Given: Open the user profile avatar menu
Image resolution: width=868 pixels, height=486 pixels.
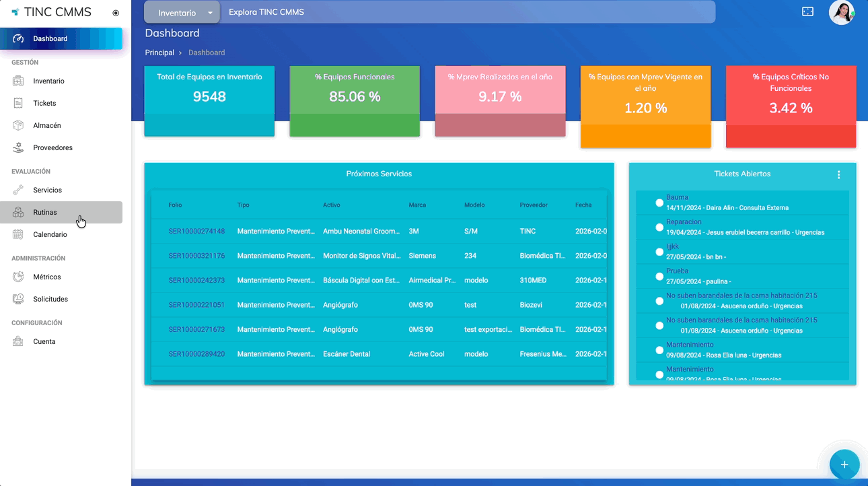Looking at the screenshot, I should 841,12.
